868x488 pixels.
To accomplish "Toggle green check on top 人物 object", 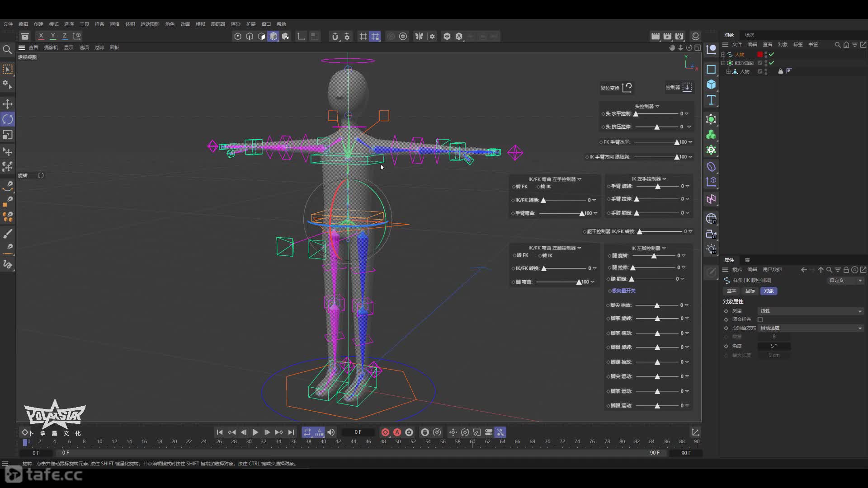I will [x=772, y=54].
